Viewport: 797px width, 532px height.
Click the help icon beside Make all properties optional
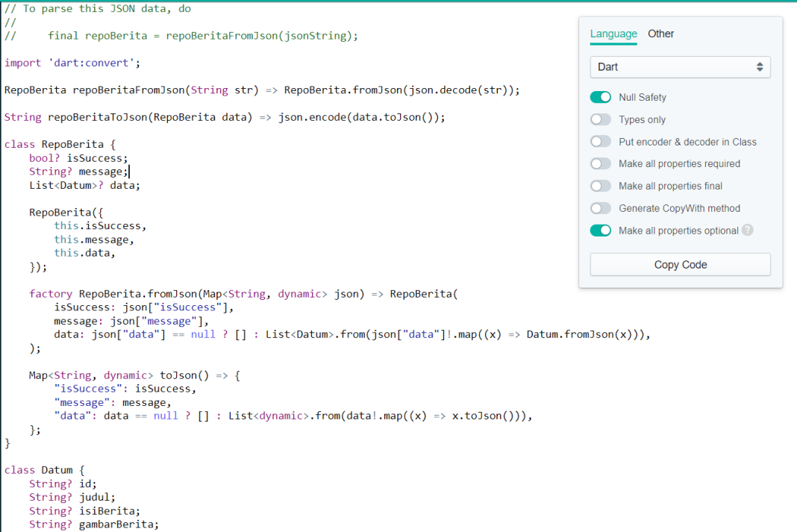click(748, 231)
